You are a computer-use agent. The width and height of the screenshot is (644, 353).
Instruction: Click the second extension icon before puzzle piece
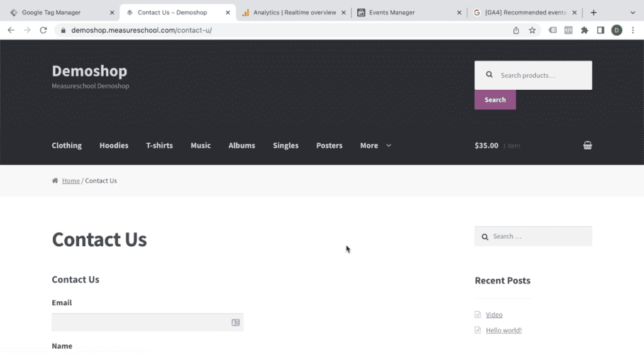coord(569,30)
